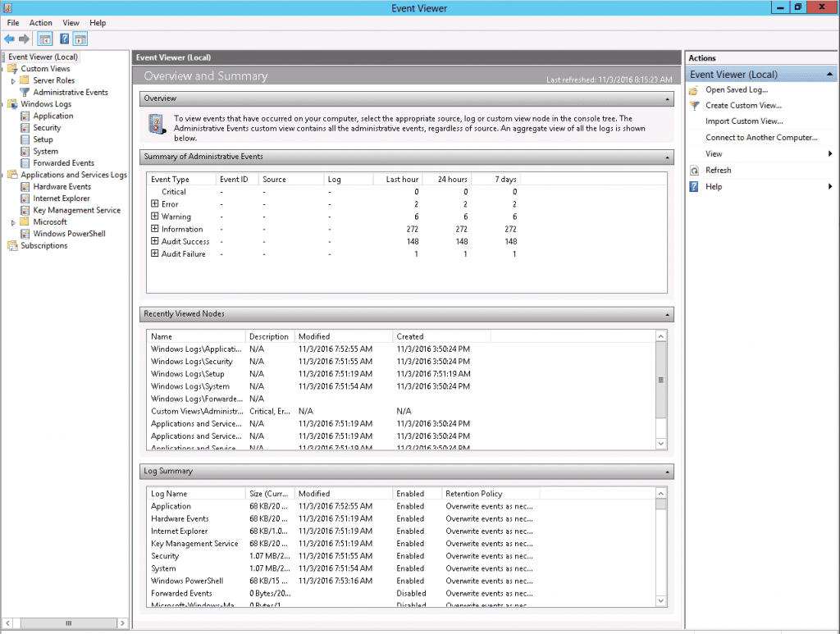Select the Security log icon in the tree

coord(25,127)
